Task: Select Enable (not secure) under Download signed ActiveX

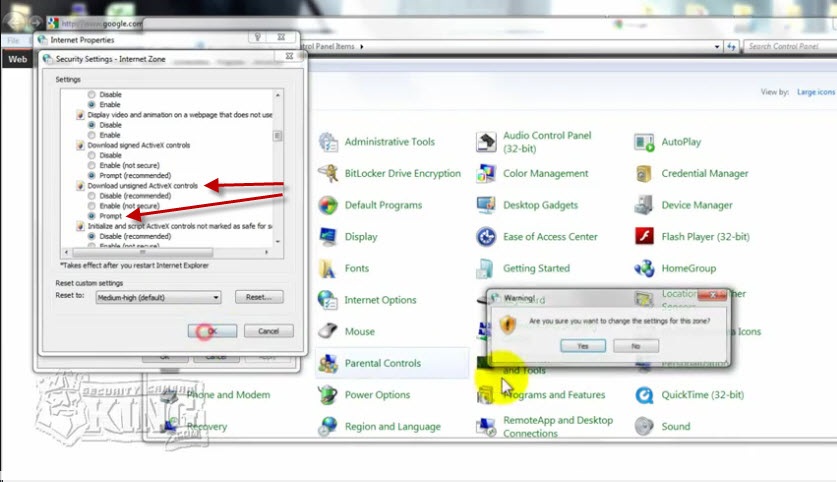Action: (x=92, y=165)
